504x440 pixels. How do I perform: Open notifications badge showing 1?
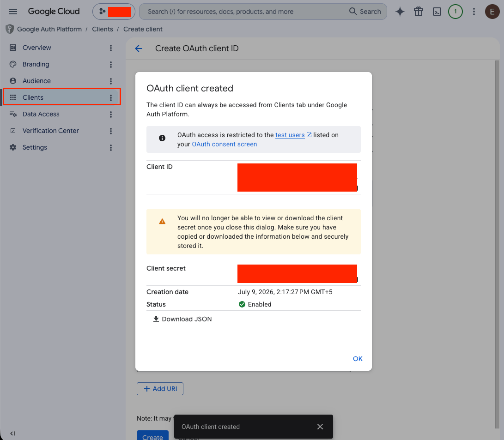[455, 12]
